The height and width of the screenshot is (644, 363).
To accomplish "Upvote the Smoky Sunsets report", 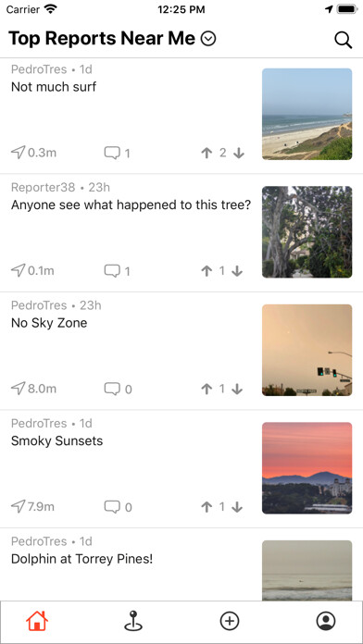I will coord(207,507).
